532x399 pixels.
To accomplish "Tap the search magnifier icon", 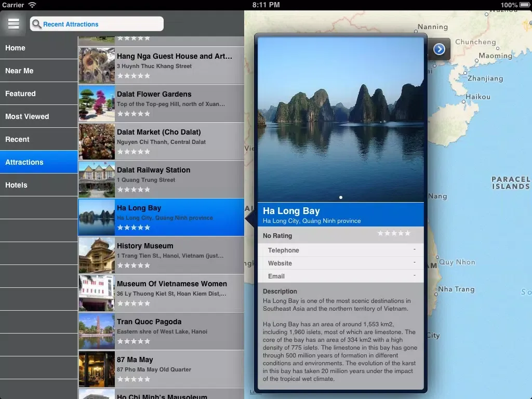I will [x=36, y=24].
